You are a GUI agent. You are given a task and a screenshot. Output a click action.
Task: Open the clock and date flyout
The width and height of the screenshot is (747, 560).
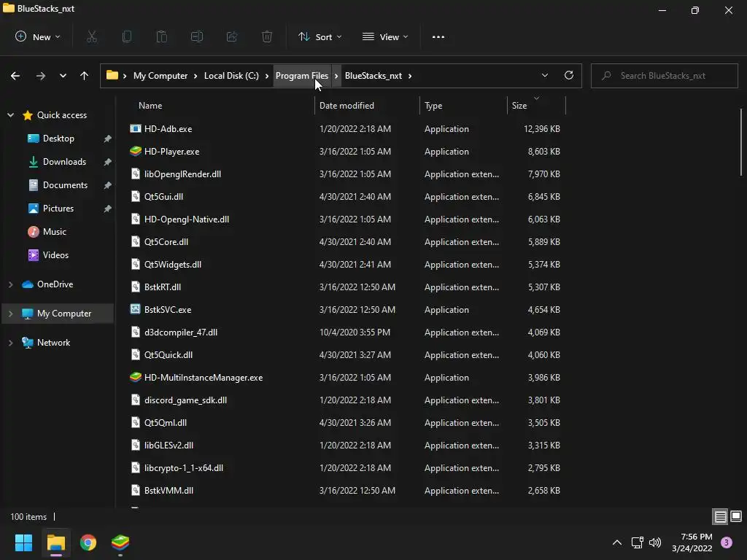pos(692,542)
